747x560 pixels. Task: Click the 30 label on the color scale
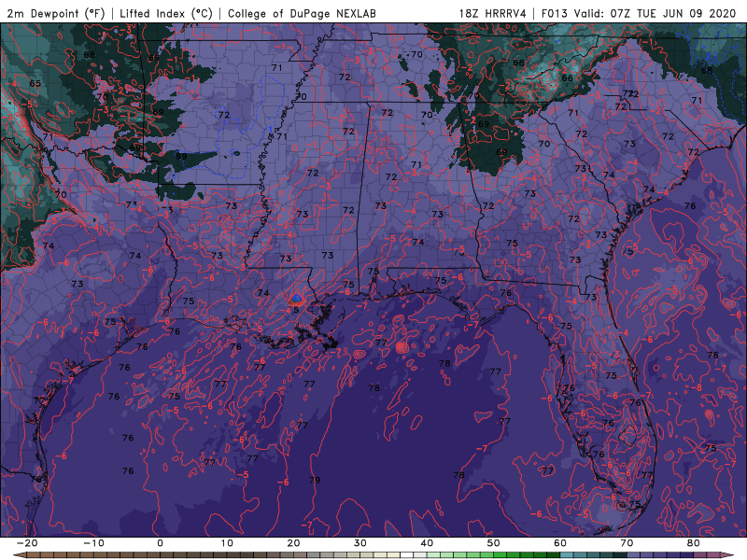(x=360, y=543)
